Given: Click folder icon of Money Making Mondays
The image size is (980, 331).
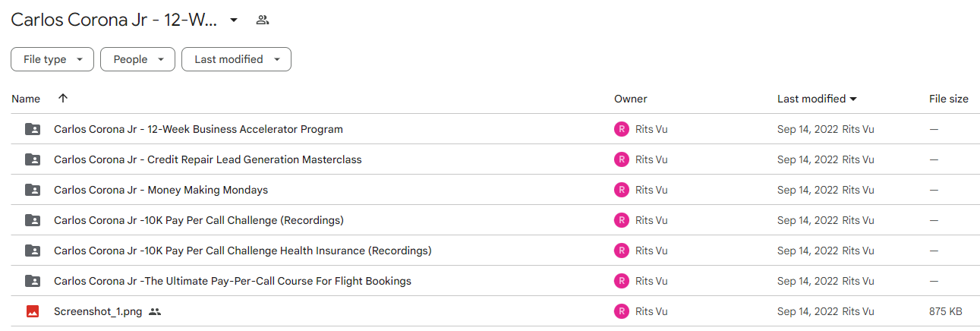Looking at the screenshot, I should click(33, 190).
